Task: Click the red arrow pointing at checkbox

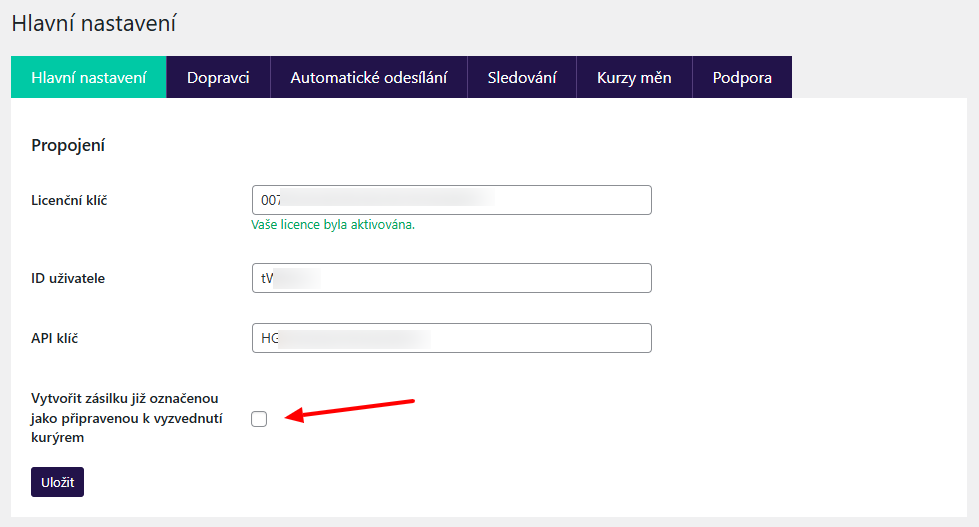Action: tap(355, 409)
